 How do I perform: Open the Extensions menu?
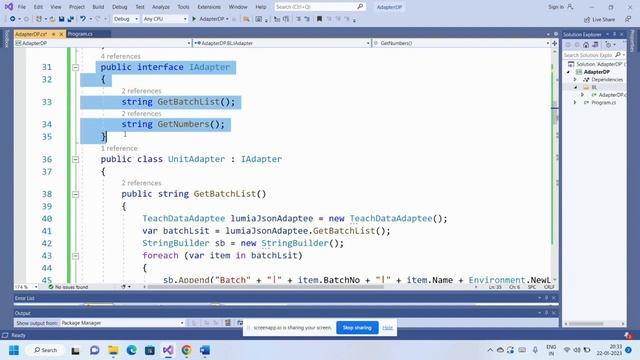coord(209,7)
